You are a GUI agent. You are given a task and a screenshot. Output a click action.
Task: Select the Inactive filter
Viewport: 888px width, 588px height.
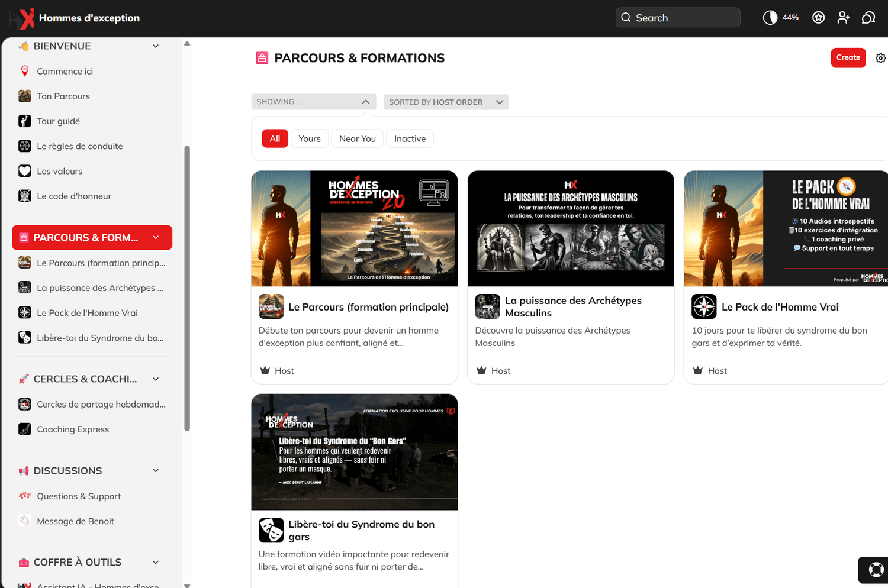point(410,138)
